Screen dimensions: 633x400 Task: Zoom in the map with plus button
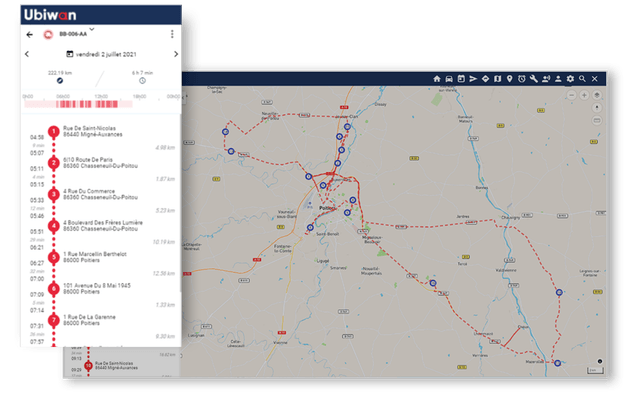584,95
